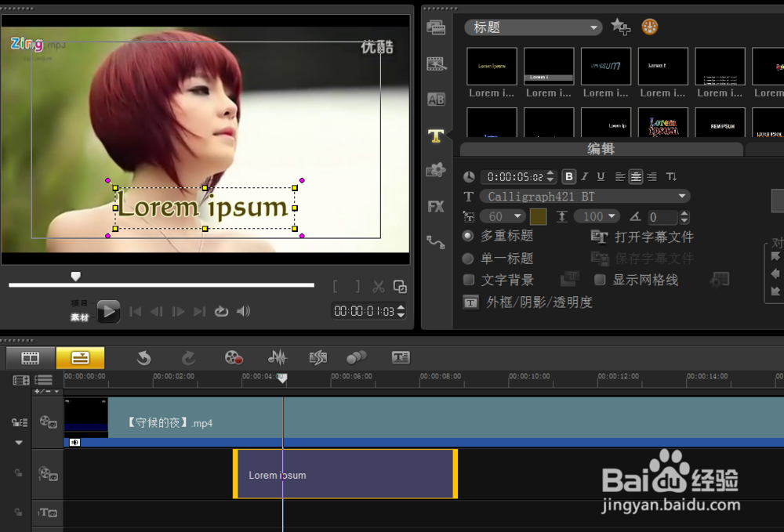Open the Instant Project library icon

click(x=436, y=63)
